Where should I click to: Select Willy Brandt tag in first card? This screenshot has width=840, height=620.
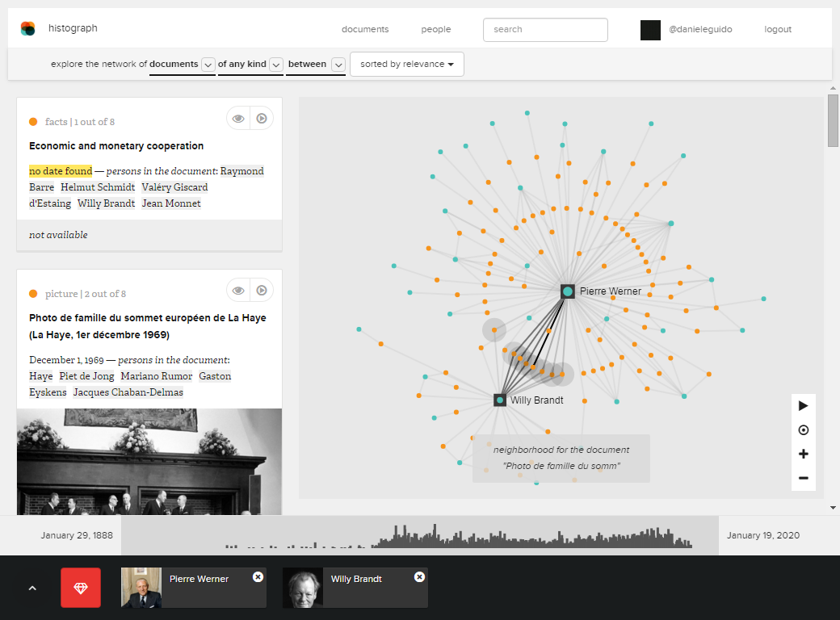(106, 203)
